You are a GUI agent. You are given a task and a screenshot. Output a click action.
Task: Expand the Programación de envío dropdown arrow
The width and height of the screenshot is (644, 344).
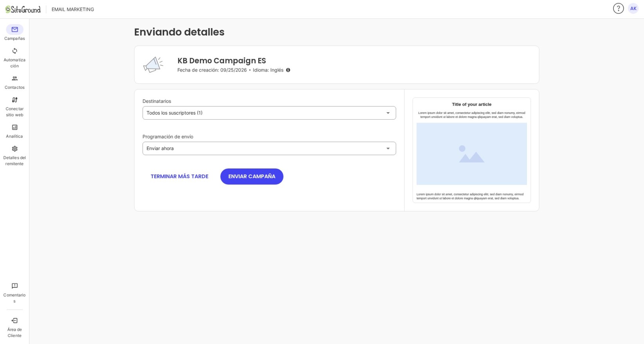388,149
